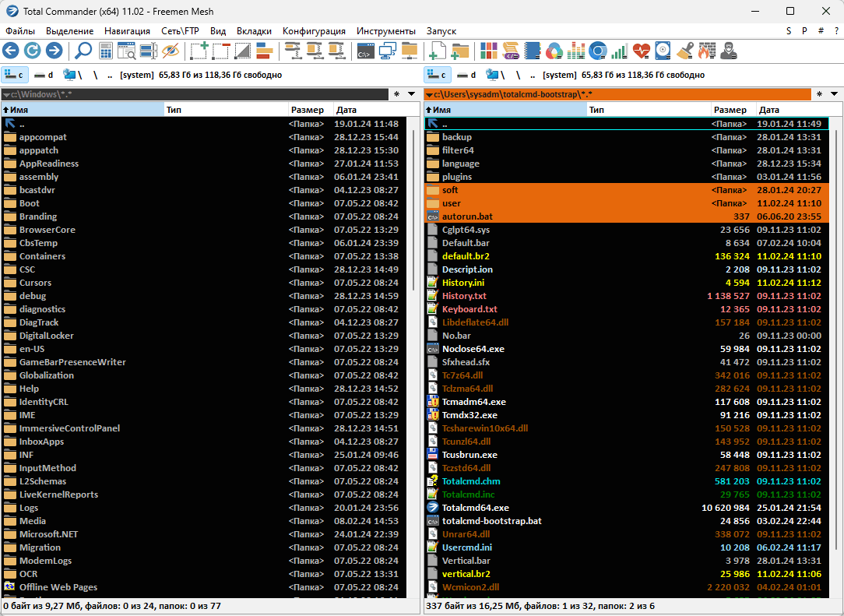Switch left panel to drive d
The width and height of the screenshot is (844, 616).
click(45, 75)
